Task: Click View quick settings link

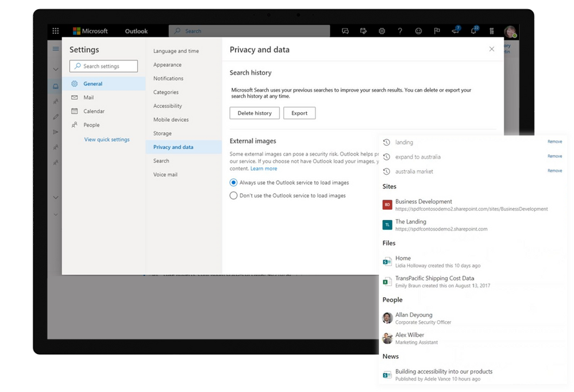Action: (x=107, y=140)
